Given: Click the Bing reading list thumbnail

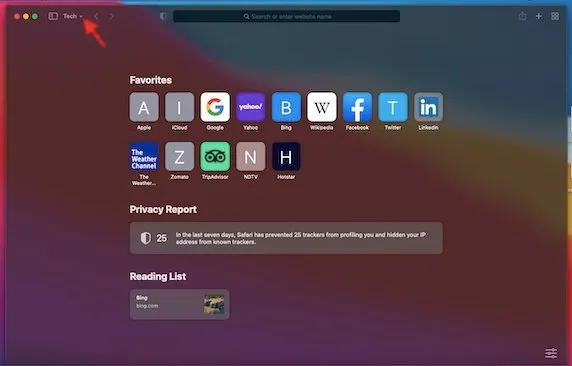Looking at the screenshot, I should click(x=214, y=304).
